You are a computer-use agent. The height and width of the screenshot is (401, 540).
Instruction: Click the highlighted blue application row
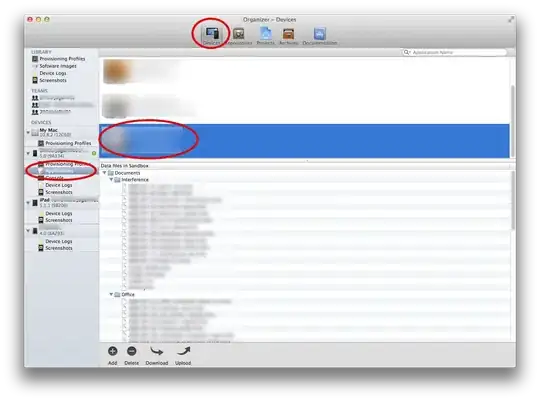[304, 141]
